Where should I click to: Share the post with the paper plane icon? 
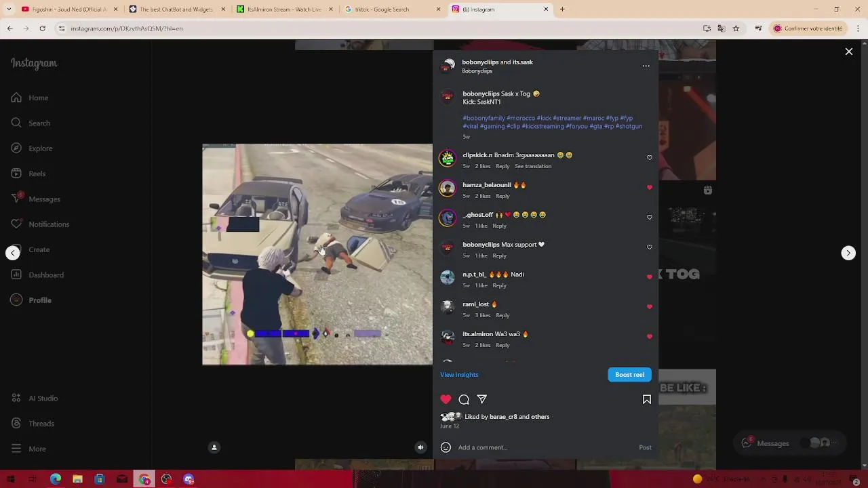pos(481,399)
